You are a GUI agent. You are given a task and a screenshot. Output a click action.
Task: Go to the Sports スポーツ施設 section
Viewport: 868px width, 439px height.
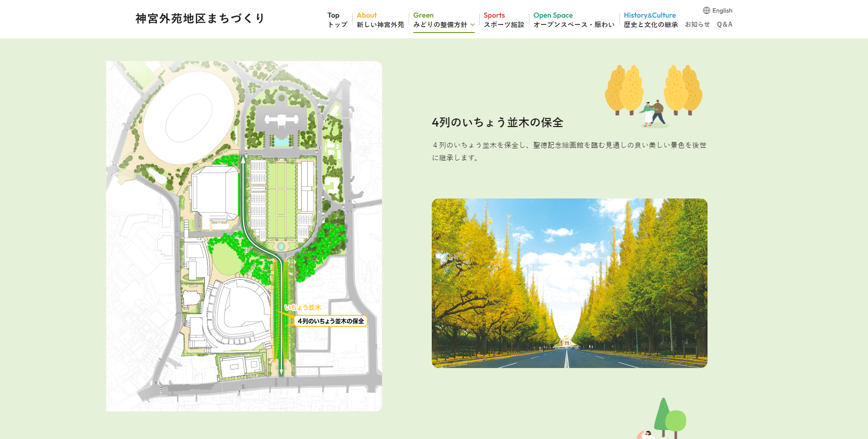coord(504,20)
